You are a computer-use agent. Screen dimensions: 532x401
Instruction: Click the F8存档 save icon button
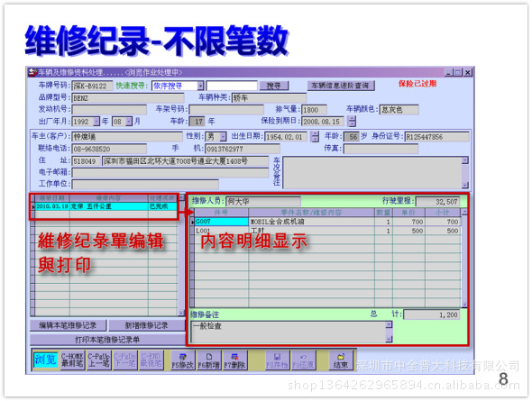tap(277, 360)
